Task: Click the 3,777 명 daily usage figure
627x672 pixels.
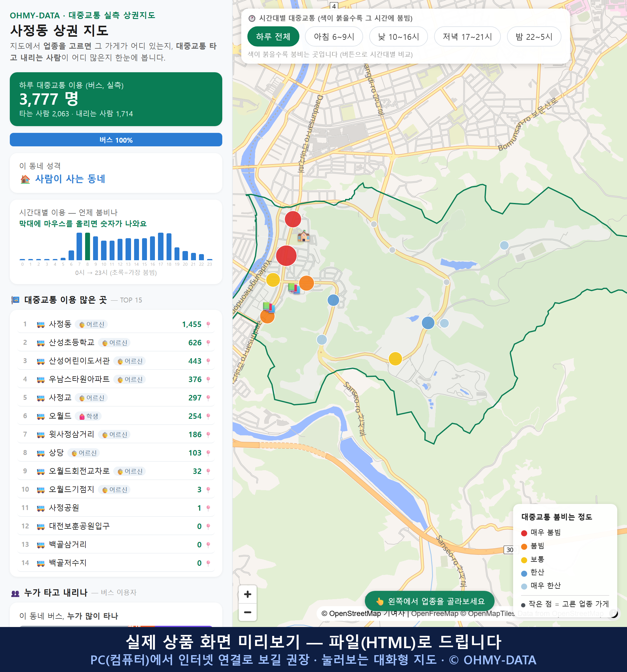Action: (x=49, y=99)
